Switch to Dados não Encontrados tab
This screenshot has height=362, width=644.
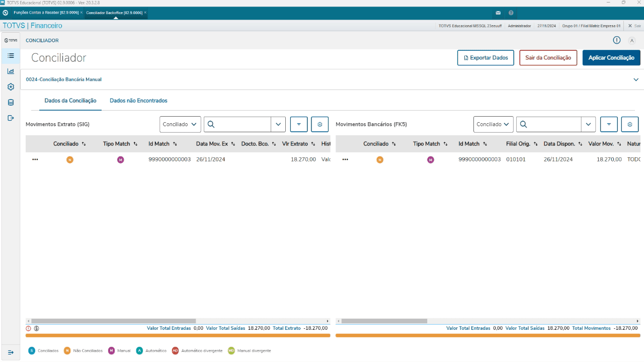click(x=138, y=101)
